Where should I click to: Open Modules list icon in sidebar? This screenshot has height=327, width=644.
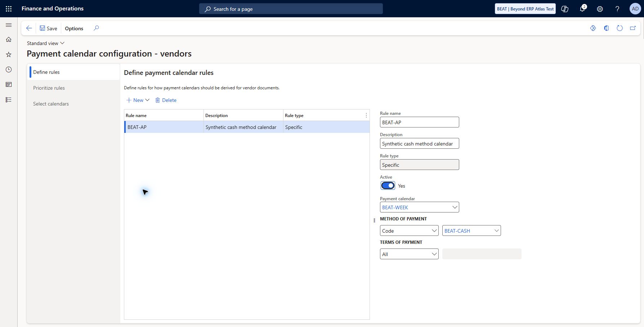click(9, 100)
